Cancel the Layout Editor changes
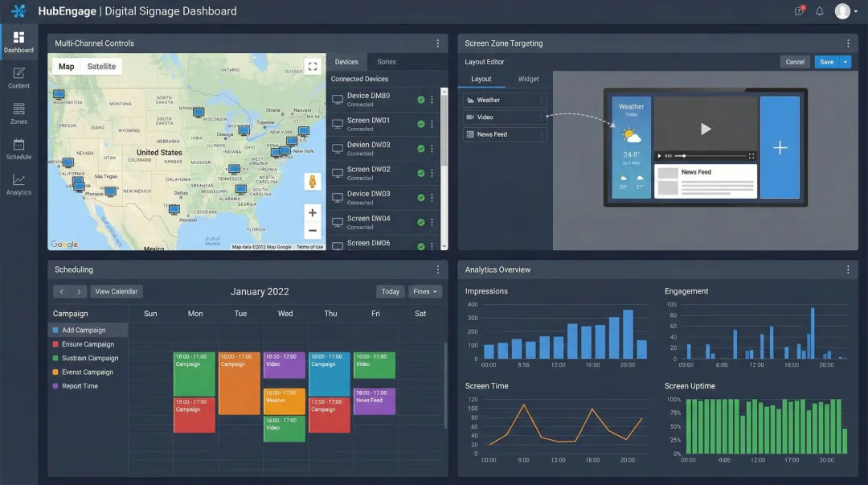This screenshot has width=868, height=485. pos(795,61)
